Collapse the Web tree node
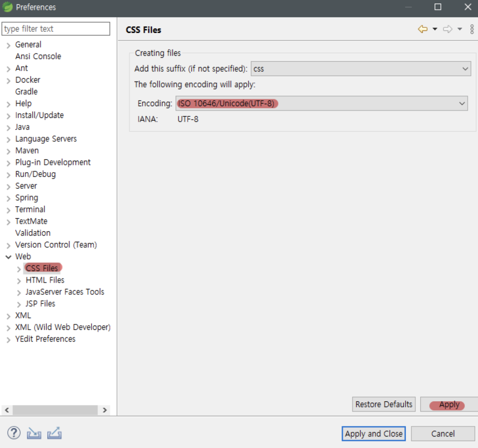Image resolution: width=478 pixels, height=448 pixels. point(8,257)
